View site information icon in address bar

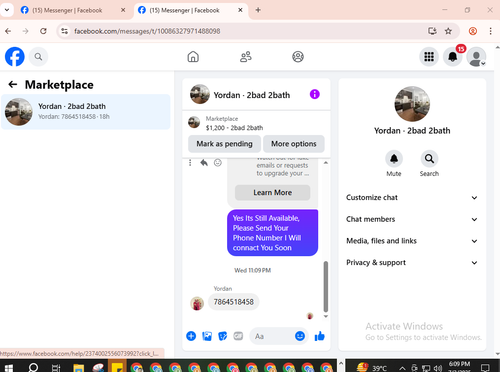click(x=64, y=31)
